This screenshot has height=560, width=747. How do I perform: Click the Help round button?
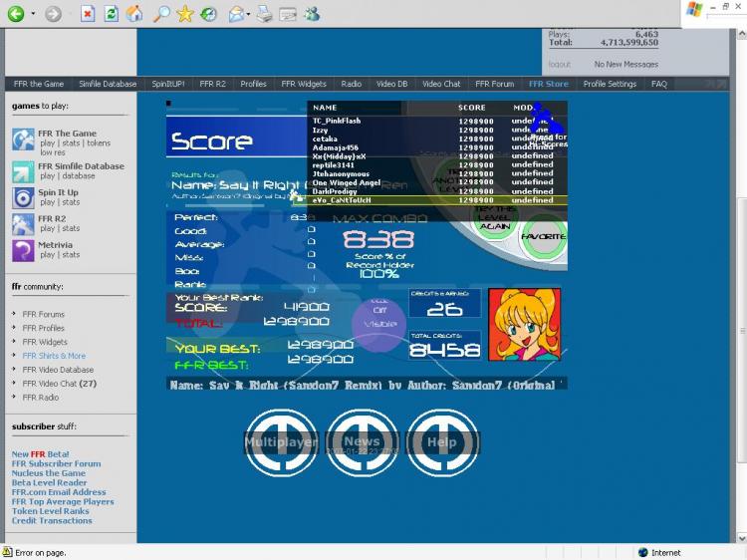442,442
